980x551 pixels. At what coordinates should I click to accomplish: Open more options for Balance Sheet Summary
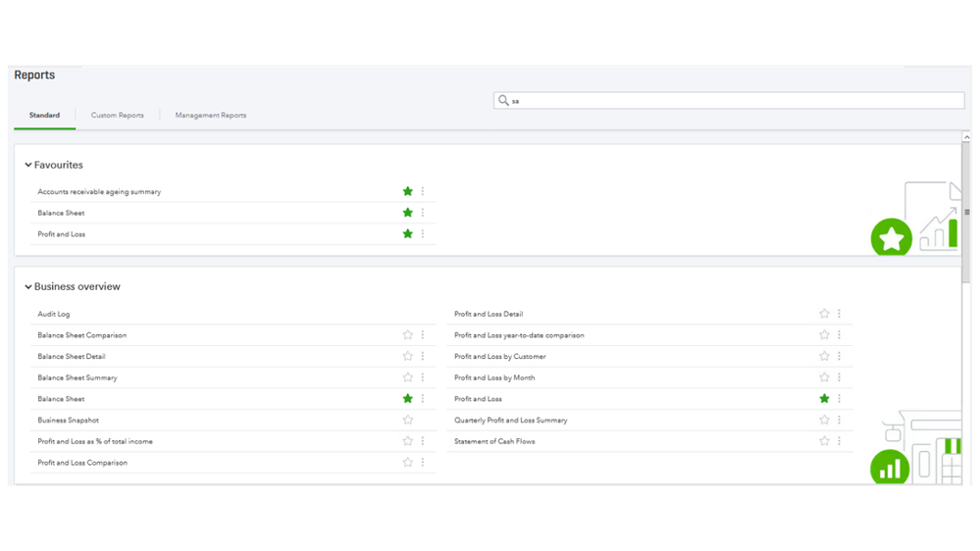pos(423,377)
